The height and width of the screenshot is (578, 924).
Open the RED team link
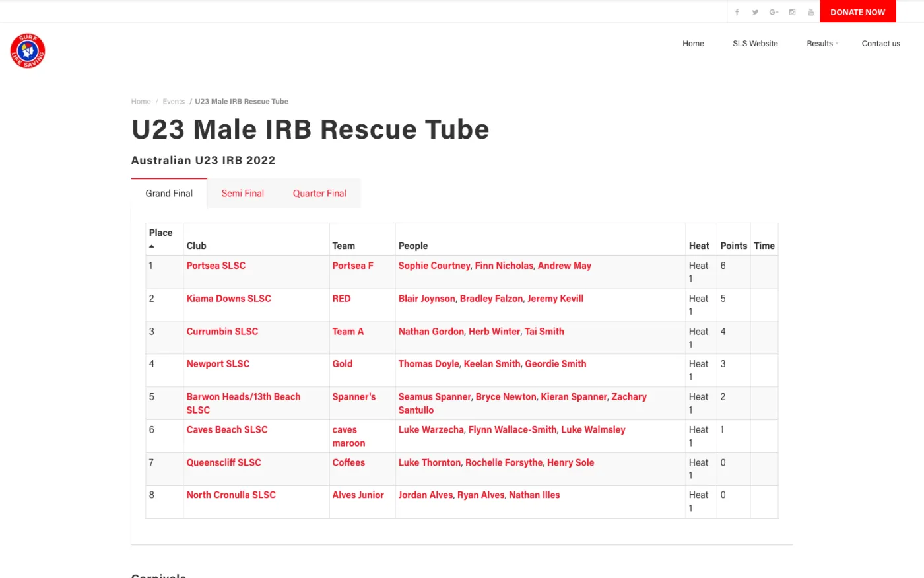341,299
